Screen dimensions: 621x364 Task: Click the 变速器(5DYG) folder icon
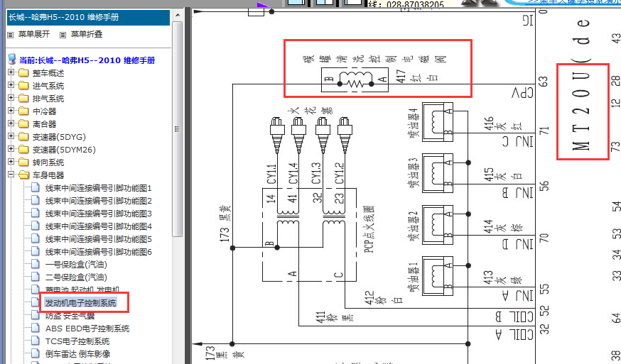23,136
